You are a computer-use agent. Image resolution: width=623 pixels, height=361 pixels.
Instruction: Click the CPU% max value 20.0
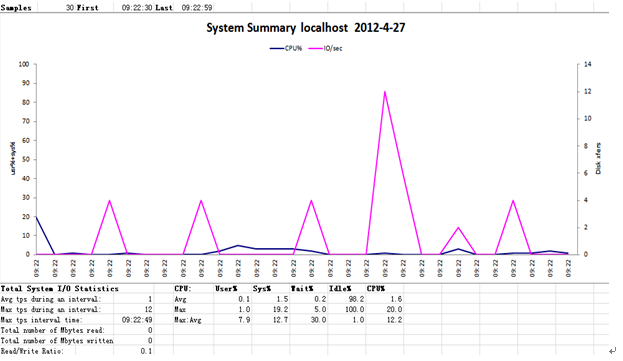click(x=394, y=309)
